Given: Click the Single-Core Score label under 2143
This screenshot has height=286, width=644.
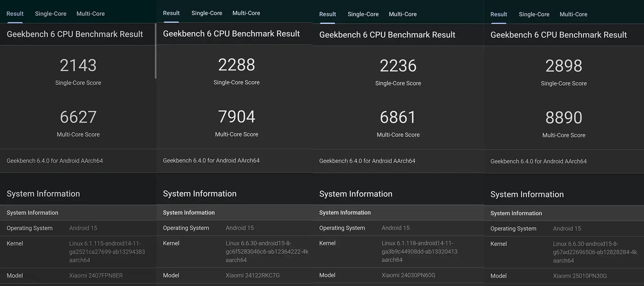Looking at the screenshot, I should (78, 83).
